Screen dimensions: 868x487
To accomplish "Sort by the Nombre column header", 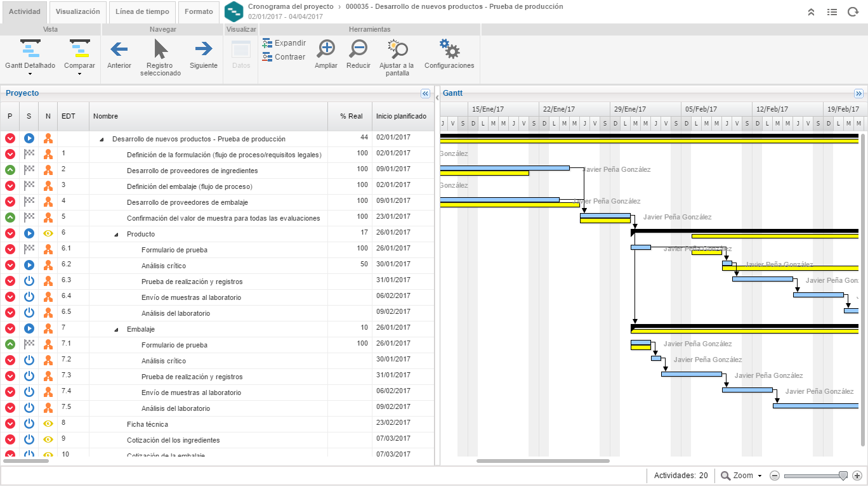I will [209, 116].
